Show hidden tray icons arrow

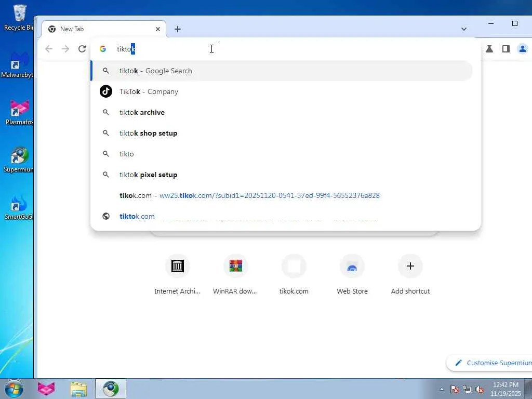442,389
